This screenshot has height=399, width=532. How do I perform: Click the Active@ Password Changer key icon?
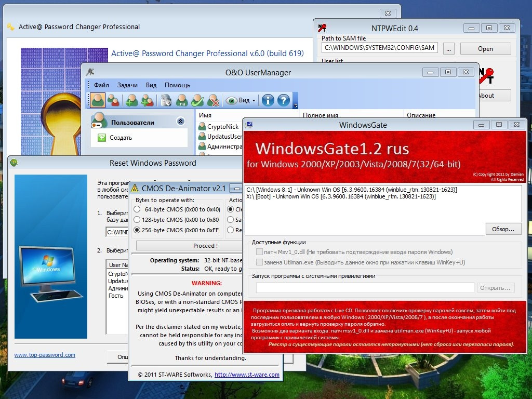coord(11,27)
